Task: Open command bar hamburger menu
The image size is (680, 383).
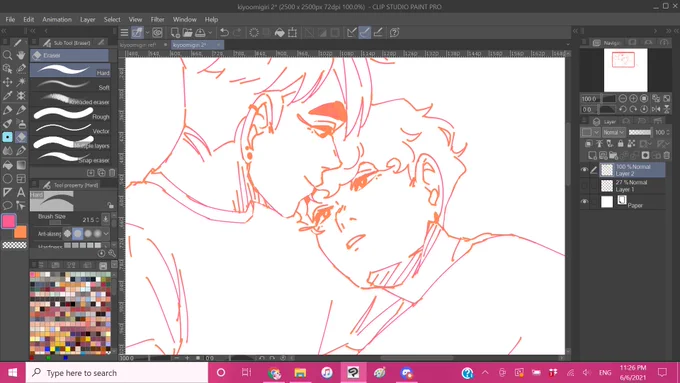Action: point(124,33)
